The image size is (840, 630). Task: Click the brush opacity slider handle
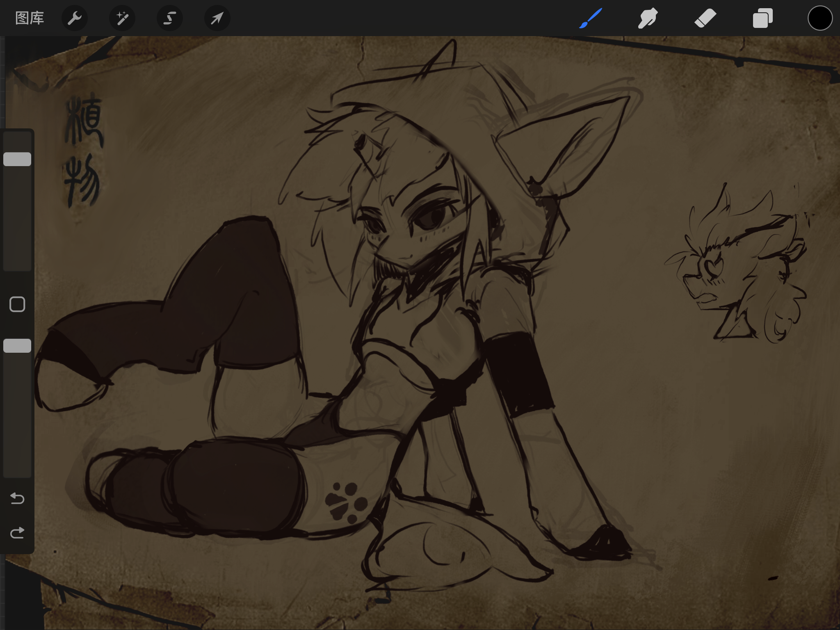tap(17, 346)
